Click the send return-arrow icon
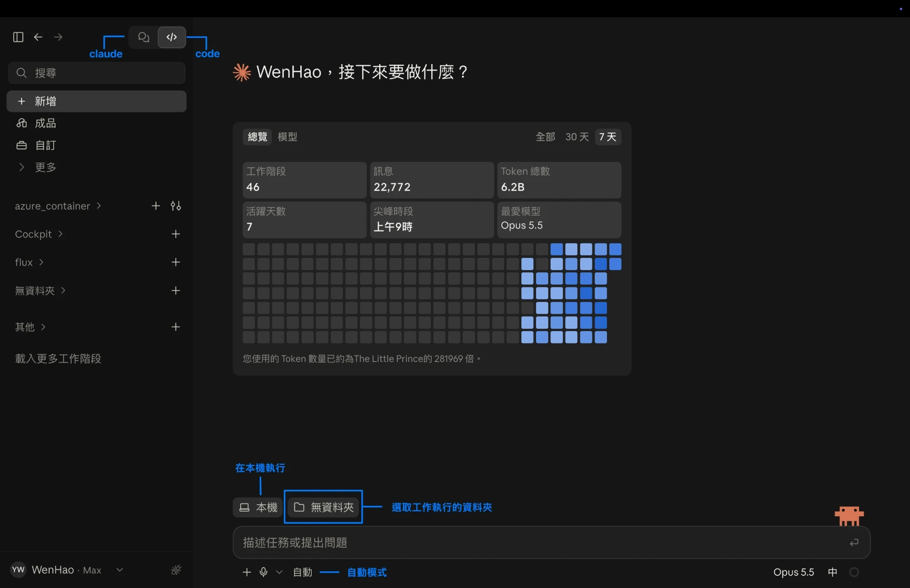 click(854, 543)
